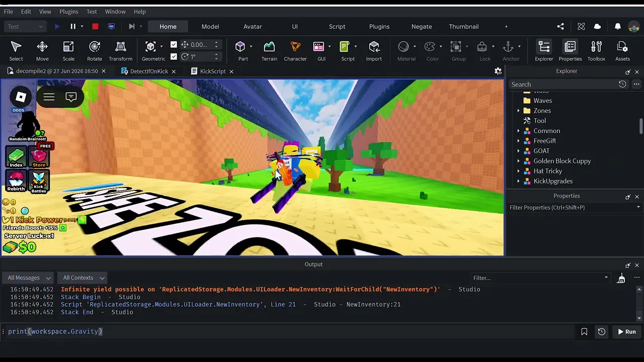644x362 pixels.
Task: Pause the running simulation
Action: (73, 27)
